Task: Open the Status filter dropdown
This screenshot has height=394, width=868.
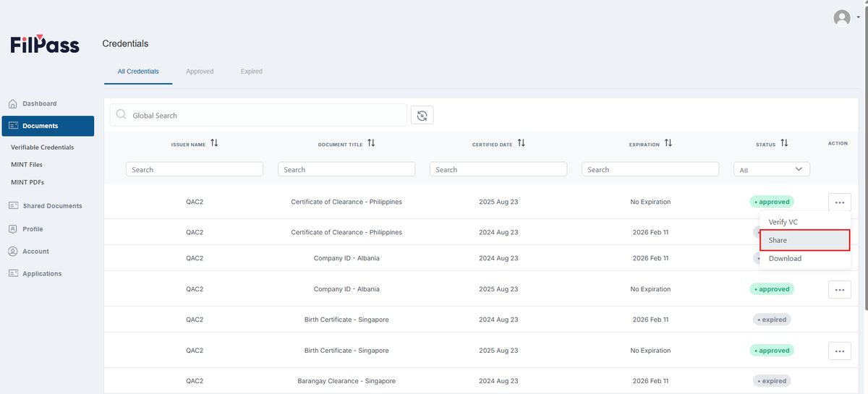Action: 772,169
